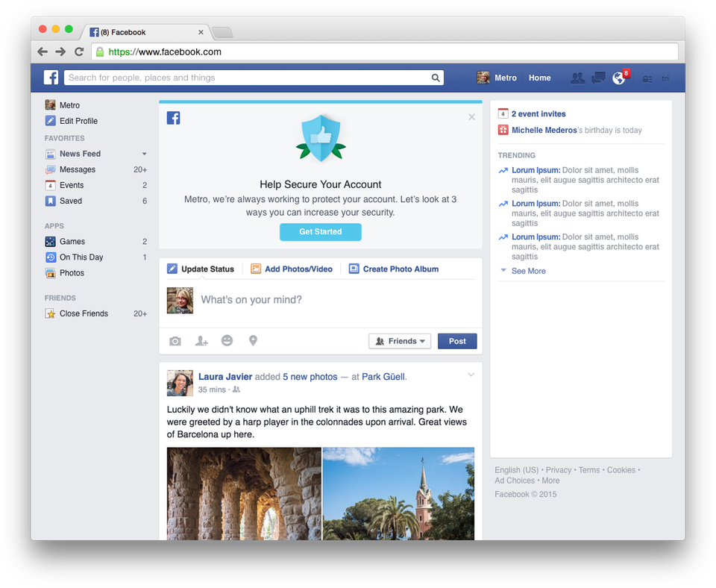Click the tag people icon in composer
Viewport: 716px width, 588px height.
click(x=201, y=341)
